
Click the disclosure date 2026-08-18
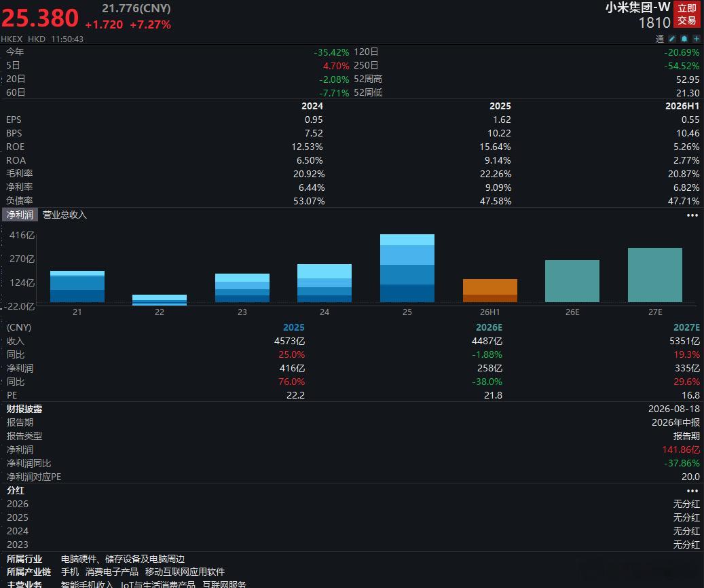tap(674, 409)
